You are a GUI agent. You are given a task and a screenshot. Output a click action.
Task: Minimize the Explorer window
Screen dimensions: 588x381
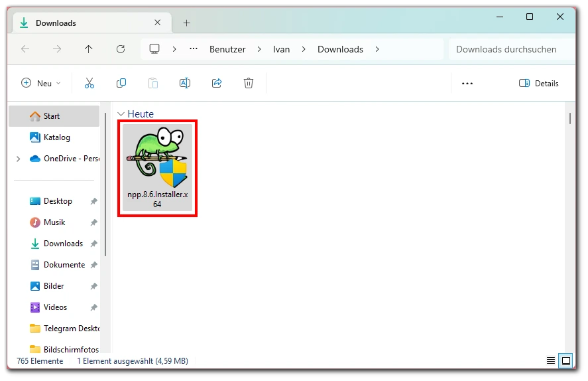coord(499,17)
